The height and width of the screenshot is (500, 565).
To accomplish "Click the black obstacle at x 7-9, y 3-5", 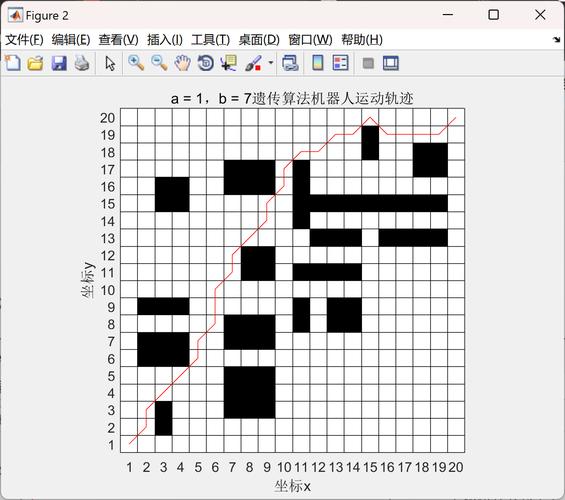I will point(249,393).
